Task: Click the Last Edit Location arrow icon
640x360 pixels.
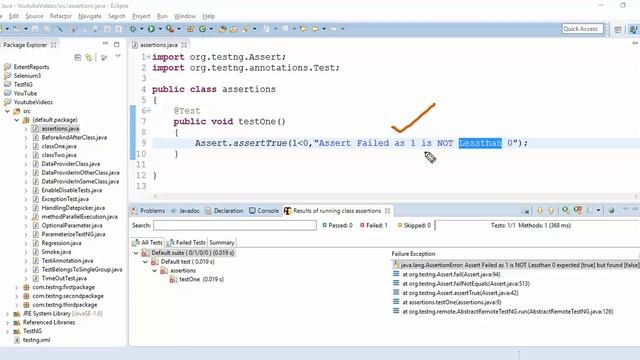Action: [304, 29]
